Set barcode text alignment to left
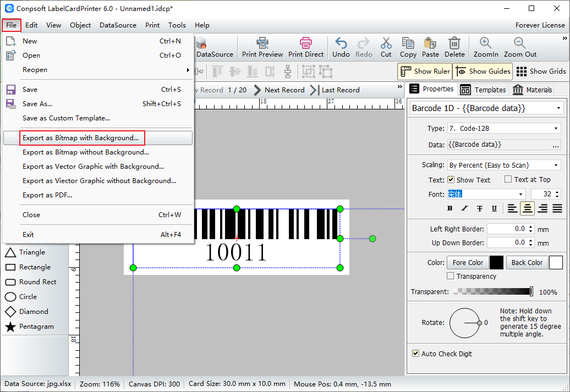Screen dimensions: 570x392 (x=513, y=208)
